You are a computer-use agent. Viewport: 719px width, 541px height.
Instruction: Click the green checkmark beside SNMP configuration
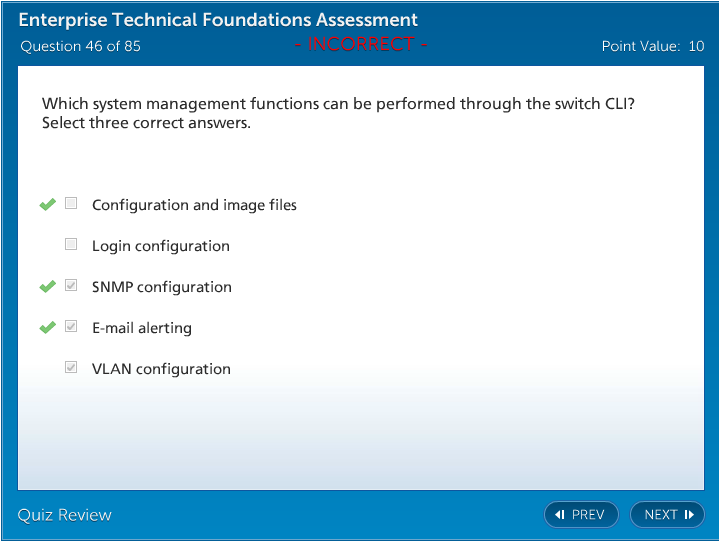click(x=47, y=287)
